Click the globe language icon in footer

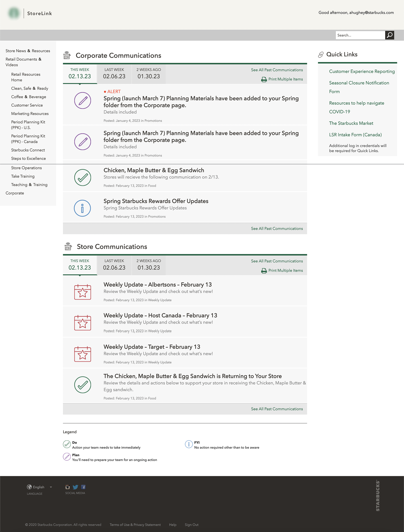tap(29, 487)
